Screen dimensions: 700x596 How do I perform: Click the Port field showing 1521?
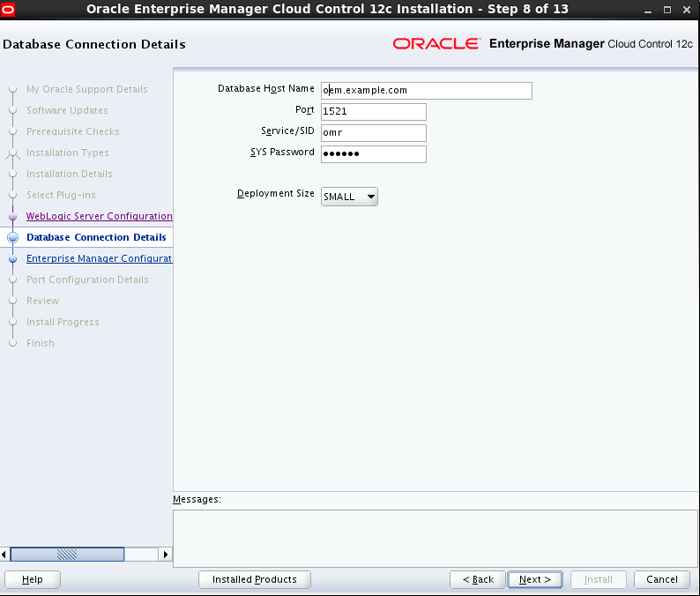tap(374, 112)
